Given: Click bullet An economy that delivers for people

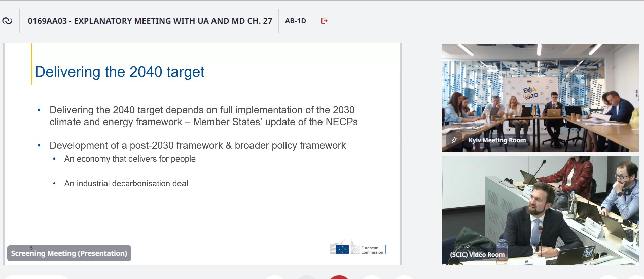Looking at the screenshot, I should tap(130, 158).
